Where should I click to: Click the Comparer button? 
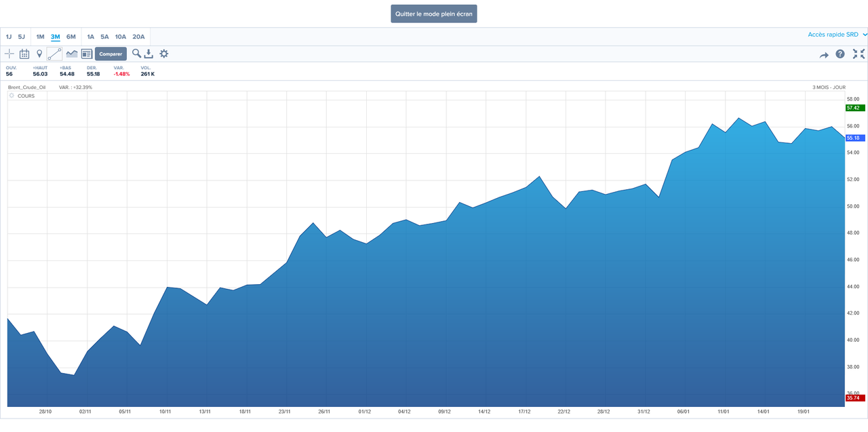[111, 54]
